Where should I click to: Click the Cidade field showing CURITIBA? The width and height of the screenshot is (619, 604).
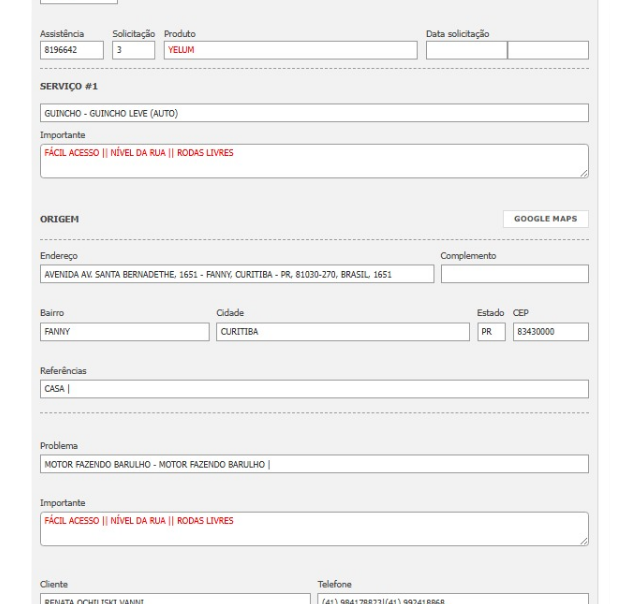tap(342, 332)
